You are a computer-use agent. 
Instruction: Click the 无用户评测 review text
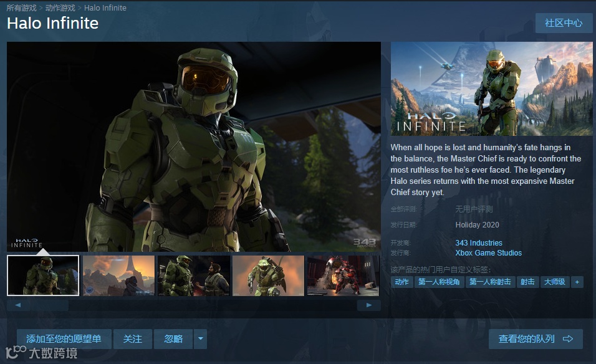474,209
